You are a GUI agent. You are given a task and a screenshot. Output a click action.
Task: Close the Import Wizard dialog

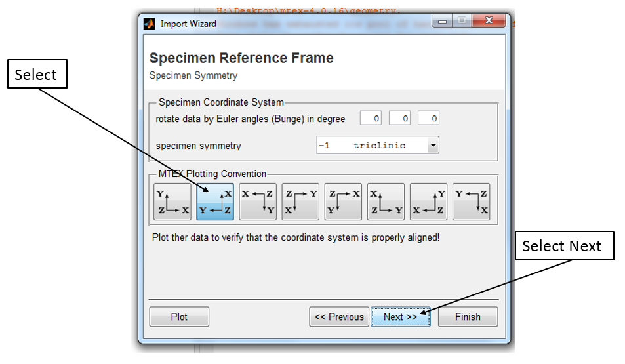pos(489,22)
